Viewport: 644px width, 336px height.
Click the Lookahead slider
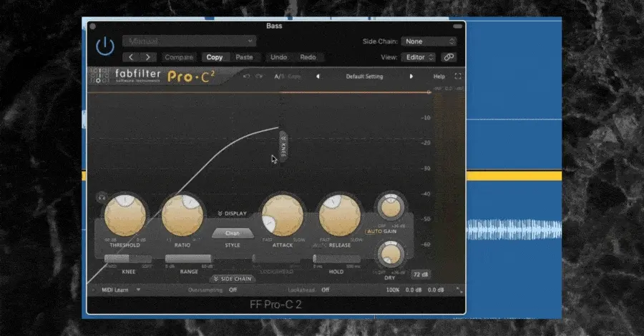[x=276, y=259]
